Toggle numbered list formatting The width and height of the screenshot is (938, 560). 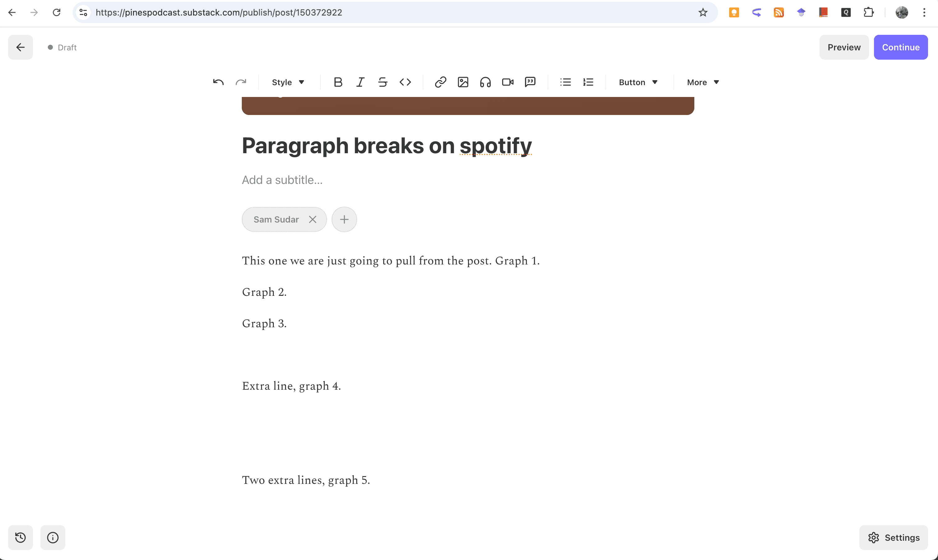click(588, 82)
